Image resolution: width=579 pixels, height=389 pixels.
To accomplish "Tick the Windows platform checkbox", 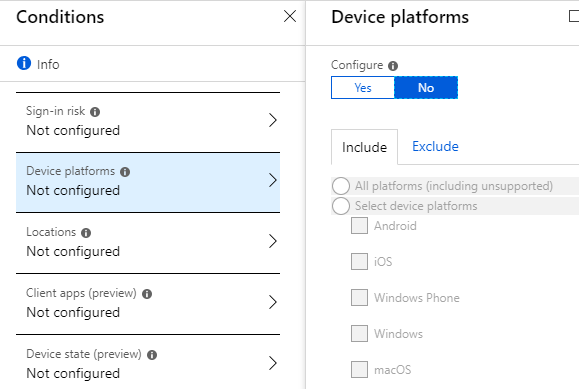I will 359,334.
